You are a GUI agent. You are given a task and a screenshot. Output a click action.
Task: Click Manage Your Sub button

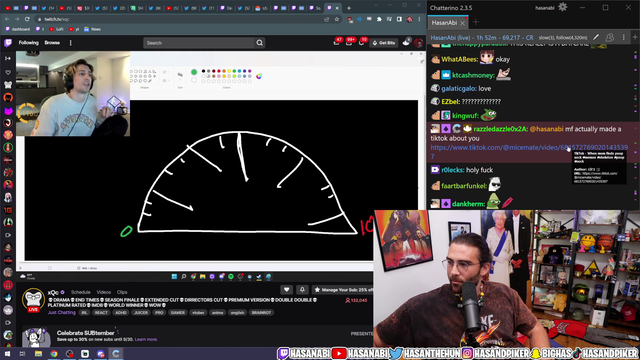(x=343, y=289)
